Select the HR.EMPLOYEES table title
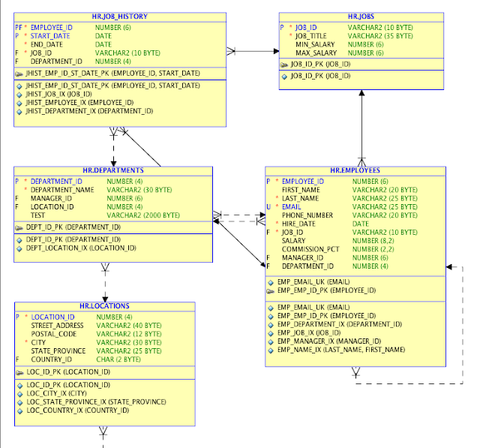The image size is (480, 448). pyautogui.click(x=355, y=170)
